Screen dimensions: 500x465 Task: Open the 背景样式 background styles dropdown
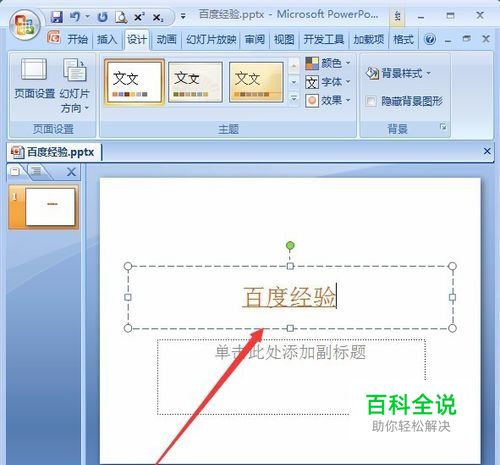point(398,73)
